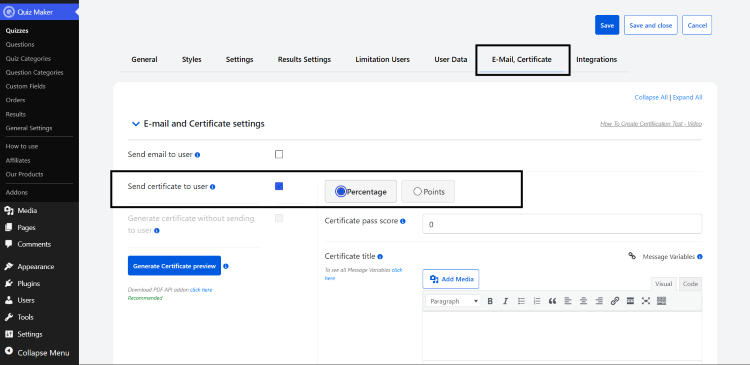Click info icon beside Send certificate to user
Screen dimensions: 750x365
pyautogui.click(x=212, y=187)
